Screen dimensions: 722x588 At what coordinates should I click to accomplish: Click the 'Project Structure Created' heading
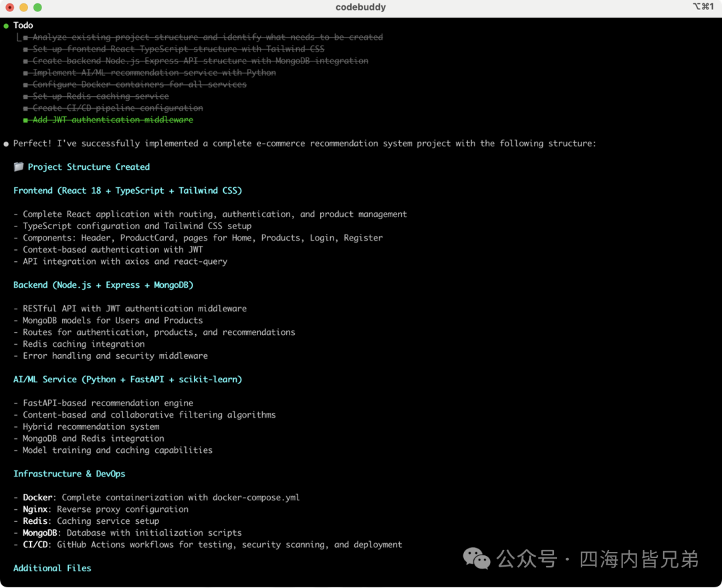click(88, 167)
